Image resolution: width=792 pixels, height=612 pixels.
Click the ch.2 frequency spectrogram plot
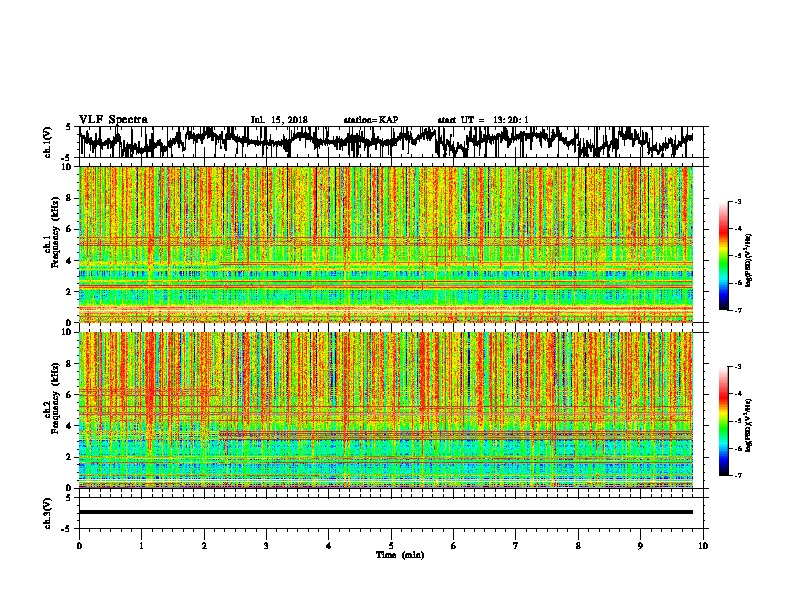(x=386, y=410)
